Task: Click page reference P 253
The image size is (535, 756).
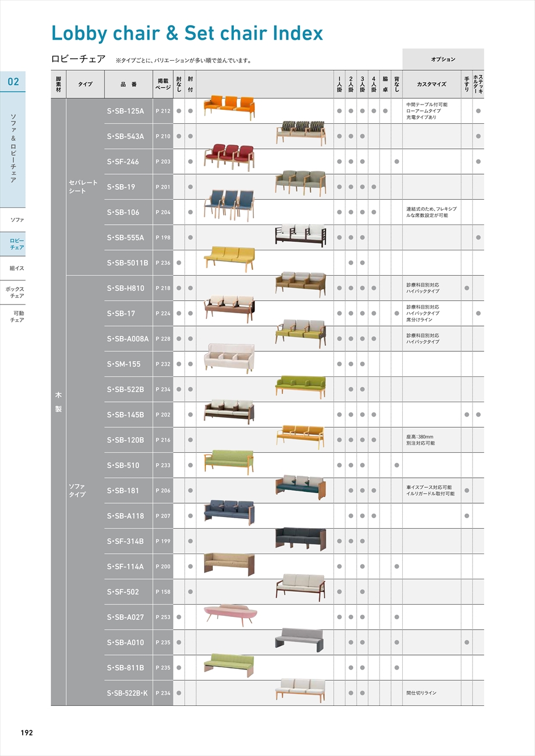Action: pos(163,617)
